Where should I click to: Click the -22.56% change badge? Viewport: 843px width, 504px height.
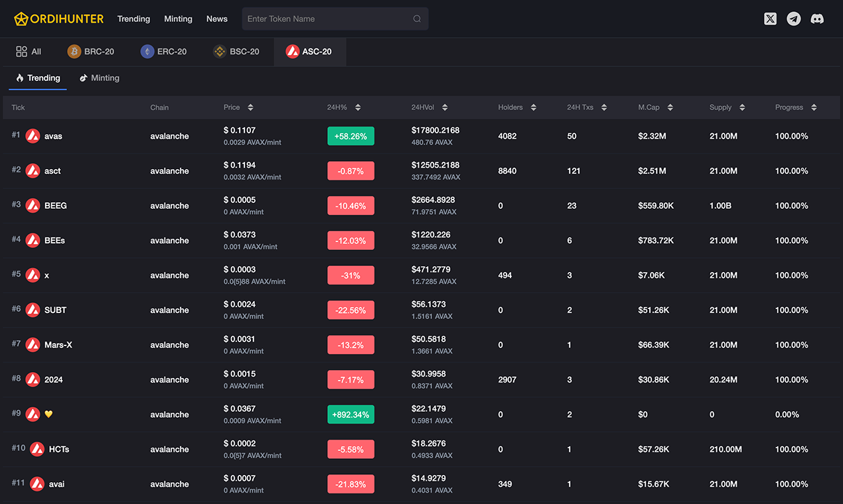[x=350, y=310]
